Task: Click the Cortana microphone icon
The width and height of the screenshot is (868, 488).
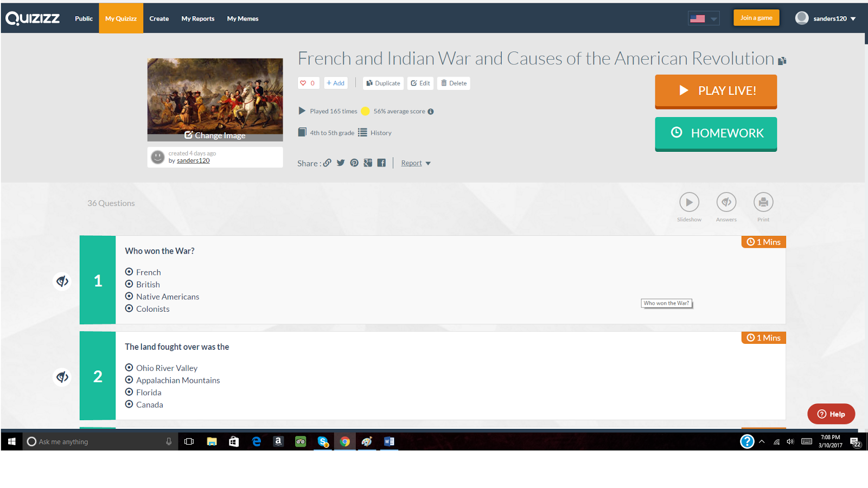Action: click(169, 441)
